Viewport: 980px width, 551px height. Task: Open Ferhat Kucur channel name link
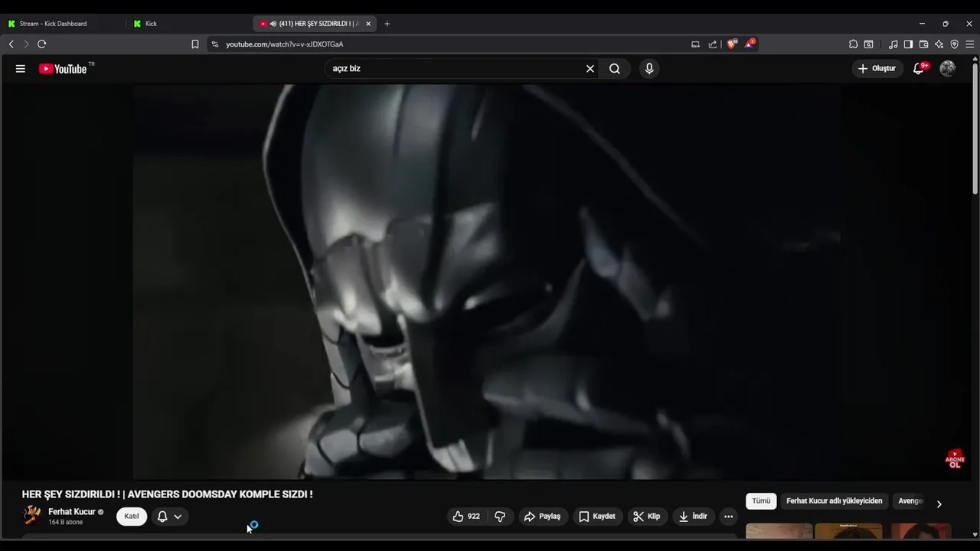pyautogui.click(x=72, y=512)
